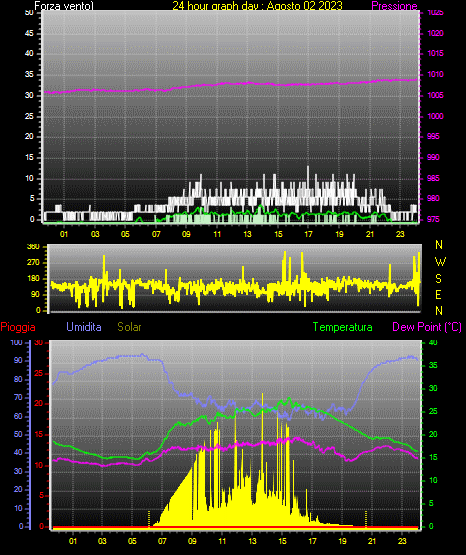Click the 35 temperature scale value
The height and width of the screenshot is (555, 466).
point(433,365)
